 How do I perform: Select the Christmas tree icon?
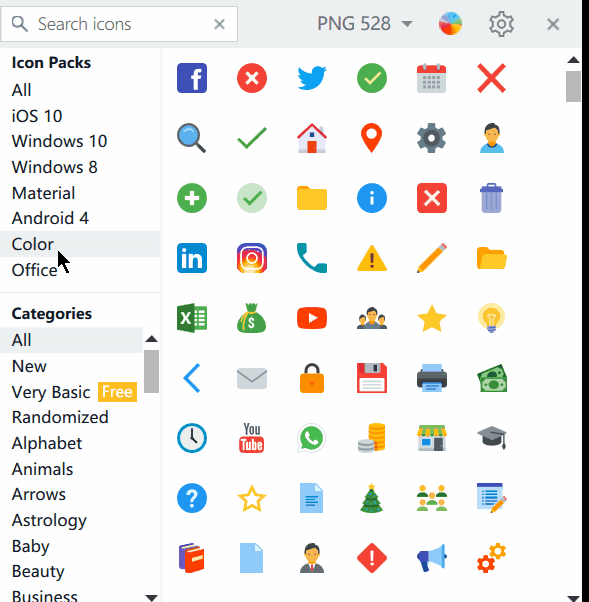coord(372,498)
